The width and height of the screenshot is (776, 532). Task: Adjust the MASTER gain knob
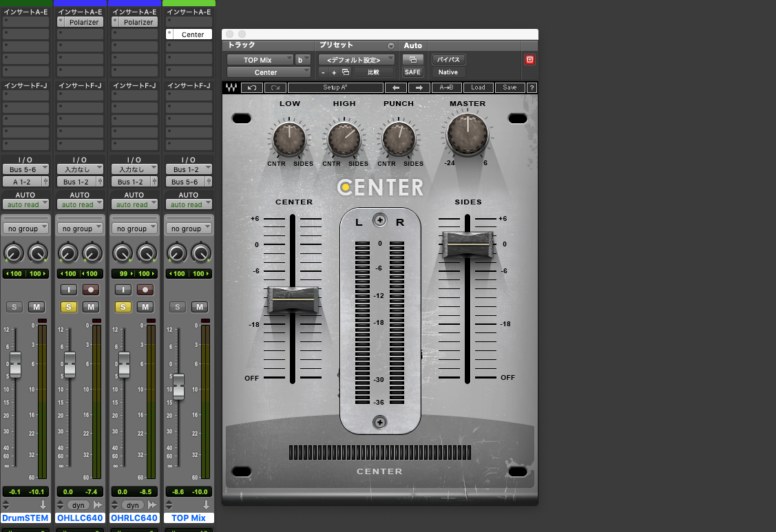click(x=467, y=134)
